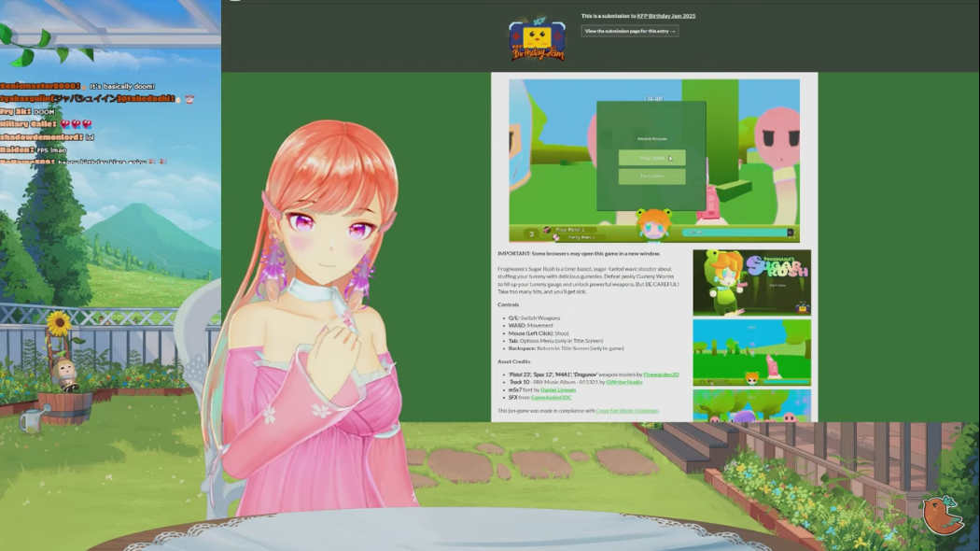This screenshot has width=980, height=551.
Task: Open the KFP Birthday Jam 2025 link
Action: click(x=665, y=16)
